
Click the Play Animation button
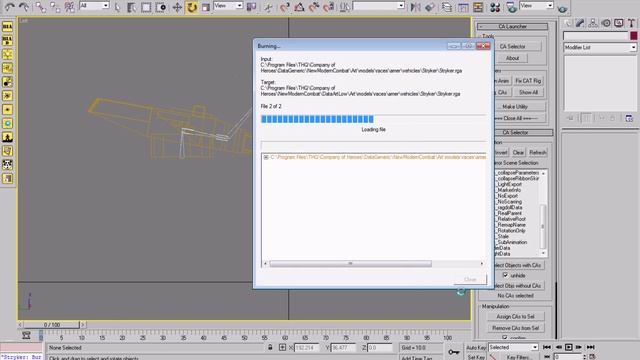point(568,347)
